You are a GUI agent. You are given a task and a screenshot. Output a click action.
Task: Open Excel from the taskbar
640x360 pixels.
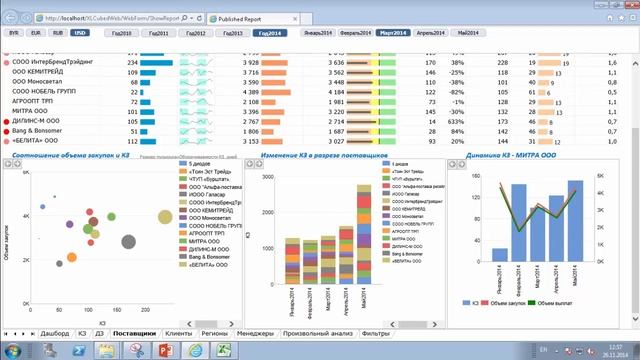click(224, 351)
